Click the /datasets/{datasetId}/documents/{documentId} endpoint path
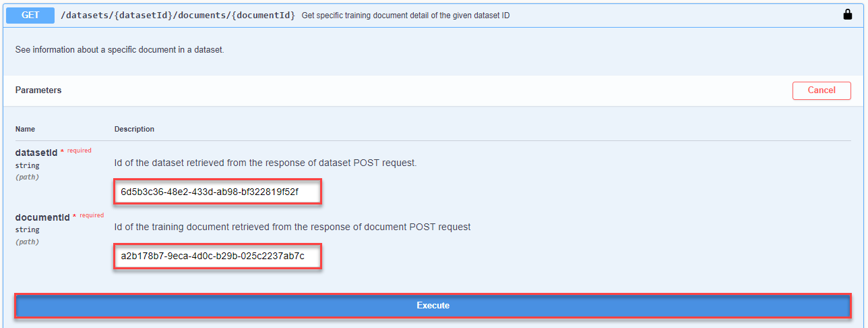The height and width of the screenshot is (328, 868). (178, 15)
